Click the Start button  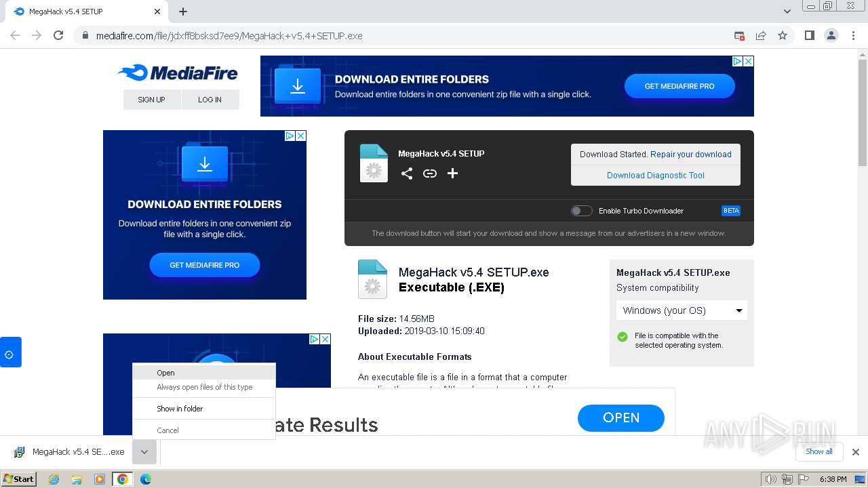[18, 479]
